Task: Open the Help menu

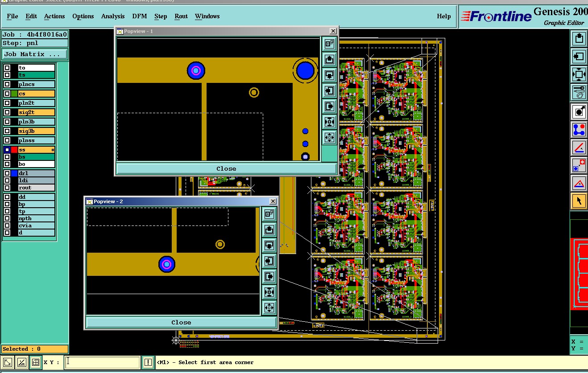Action: pyautogui.click(x=443, y=16)
